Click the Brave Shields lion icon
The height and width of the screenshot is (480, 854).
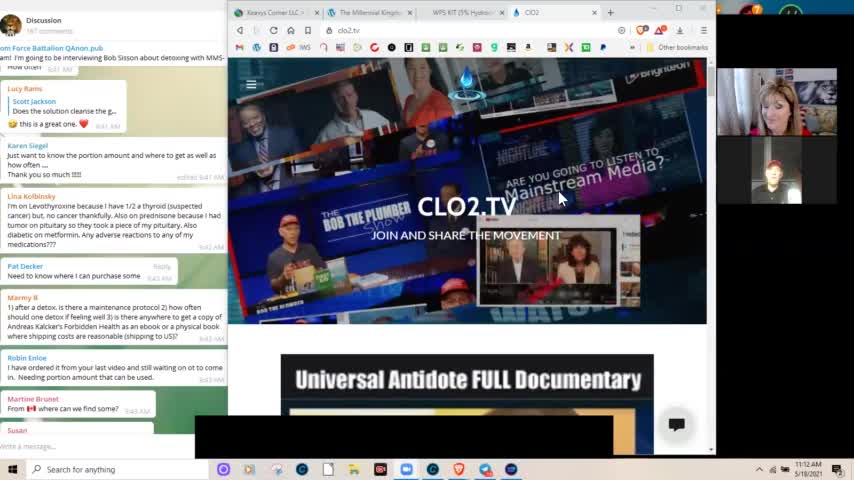[642, 31]
